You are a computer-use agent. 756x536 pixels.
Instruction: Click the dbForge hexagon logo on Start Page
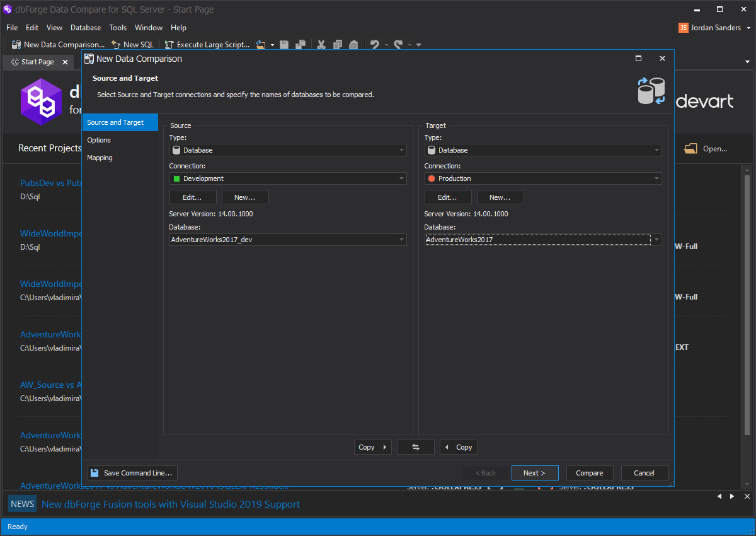tap(41, 102)
